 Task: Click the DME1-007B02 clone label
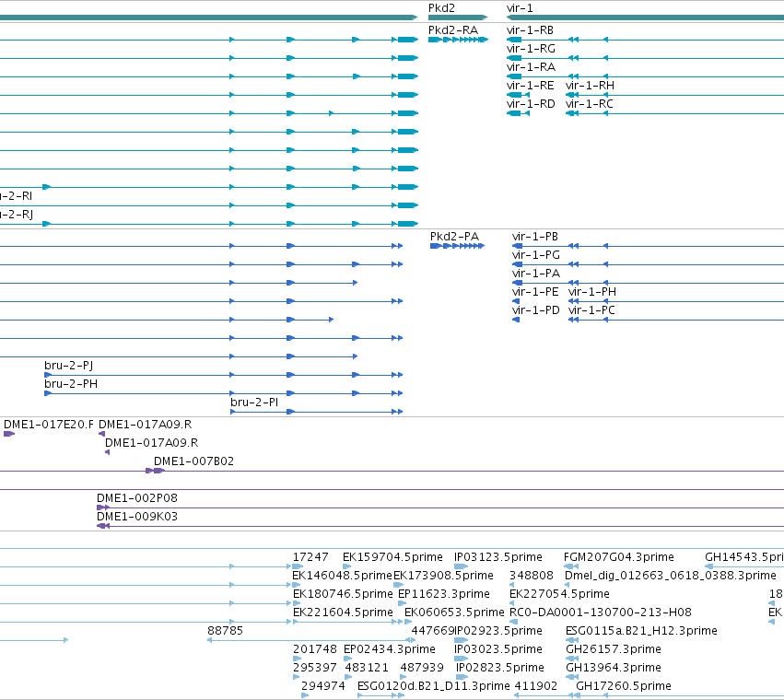194,461
